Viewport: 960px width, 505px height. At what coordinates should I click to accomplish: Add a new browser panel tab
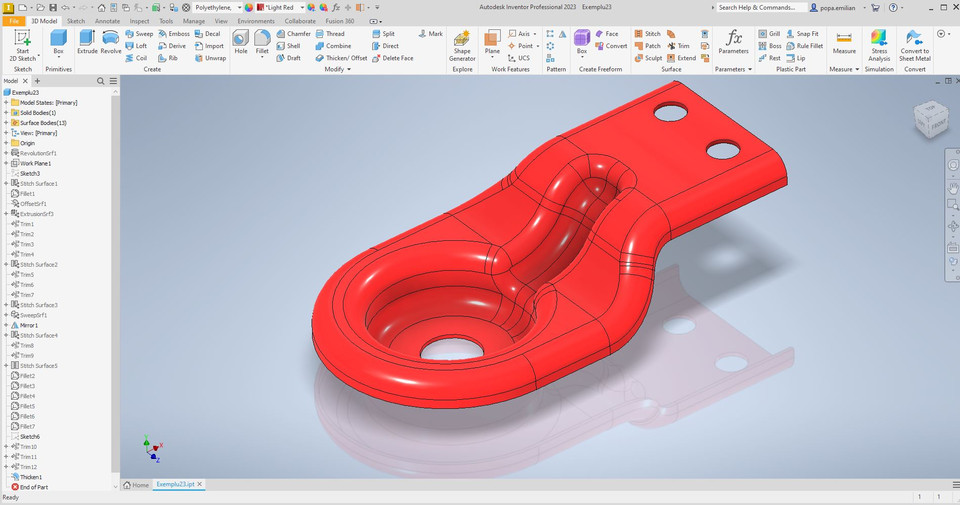click(37, 81)
